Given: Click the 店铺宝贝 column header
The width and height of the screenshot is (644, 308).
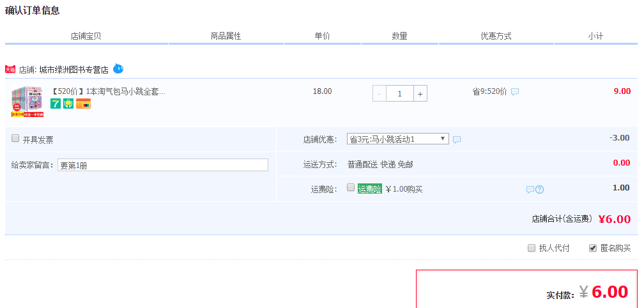Looking at the screenshot, I should coord(86,36).
